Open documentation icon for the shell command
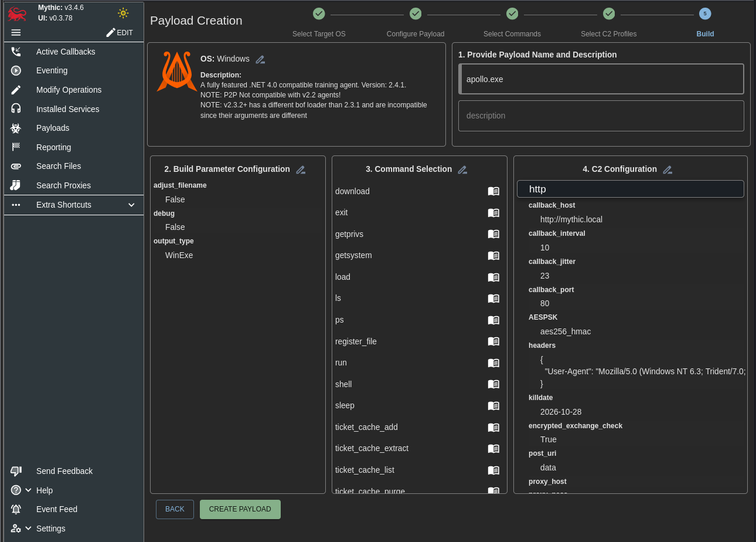756x542 pixels. (x=493, y=384)
